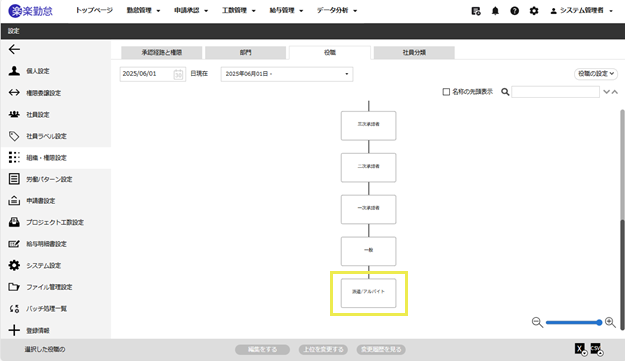Screen dimensions: 625x361
Task: Export to Excel icon at bottom right
Action: pos(581,349)
